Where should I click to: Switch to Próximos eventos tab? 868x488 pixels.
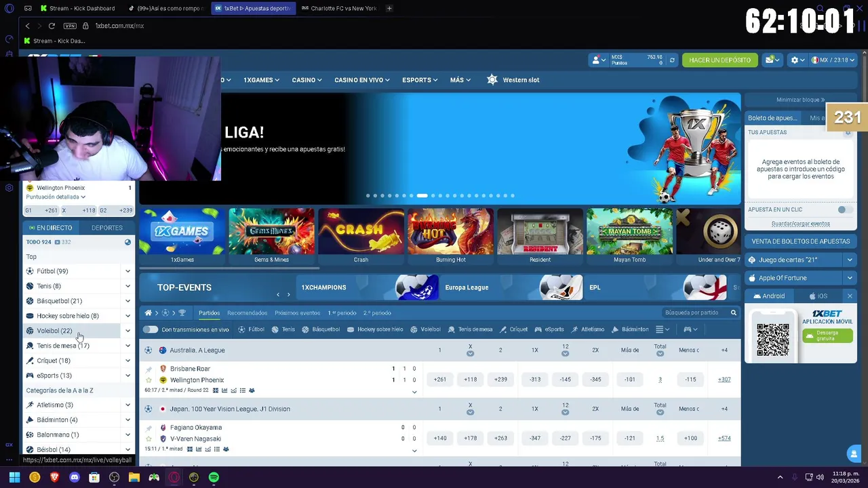point(297,313)
